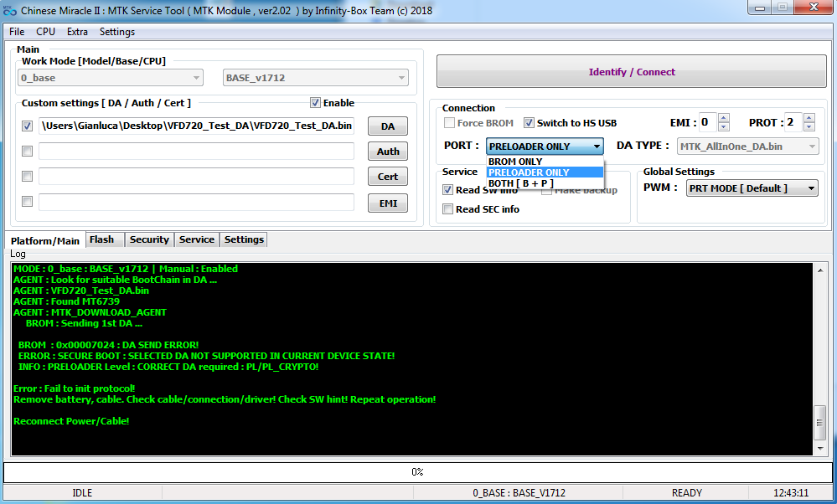This screenshot has height=504, width=837.
Task: Open the PWM PRT MODE dropdown
Action: tap(752, 188)
